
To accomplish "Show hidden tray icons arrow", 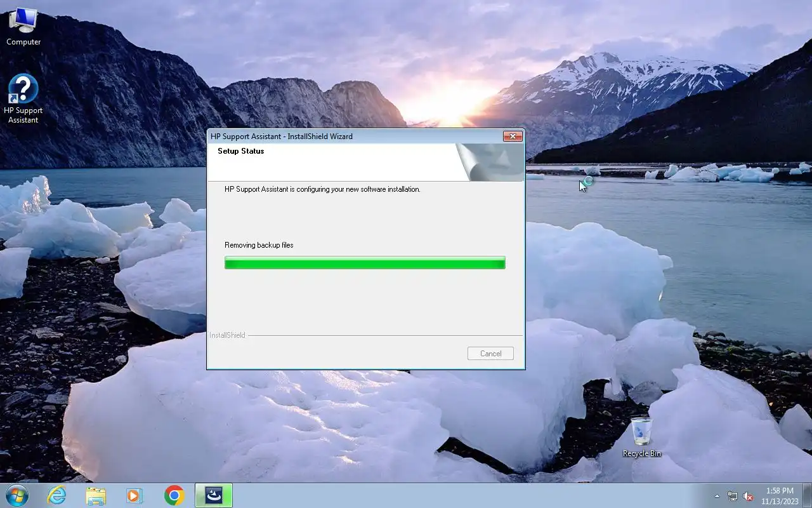I will pos(717,496).
